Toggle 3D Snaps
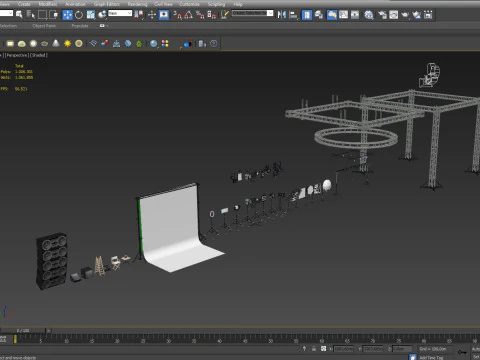480x360 pixels. (178, 14)
